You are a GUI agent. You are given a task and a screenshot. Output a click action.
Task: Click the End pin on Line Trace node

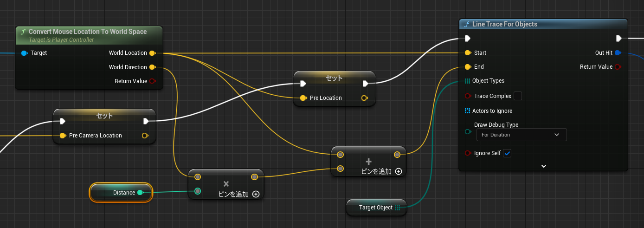(x=468, y=67)
